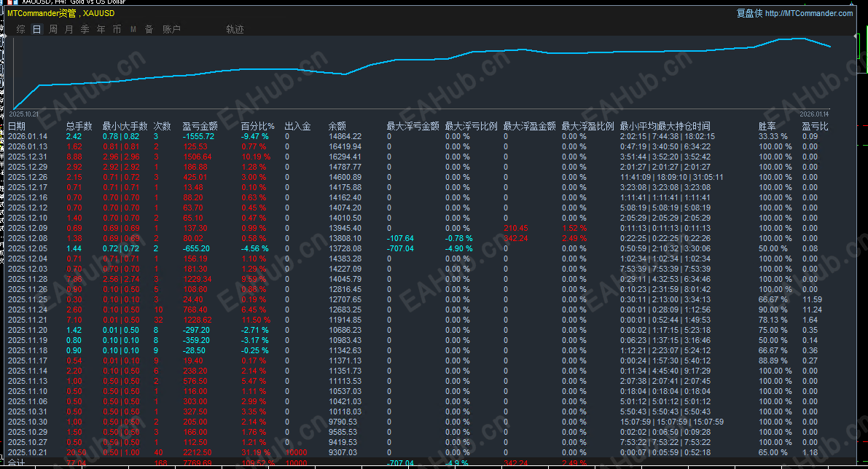Click the 1506.64 profit value
The width and height of the screenshot is (868, 469).
tap(198, 157)
